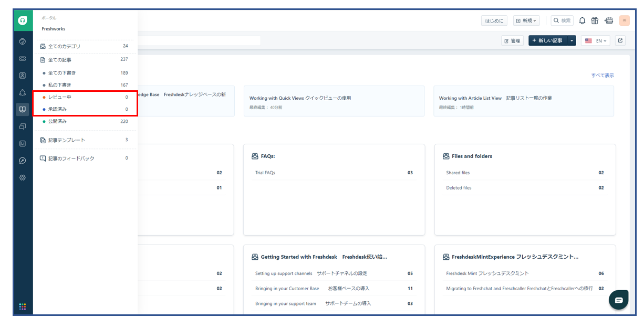Screen dimensions: 644x328
Task: Click the notifications bell icon
Action: [x=582, y=20]
